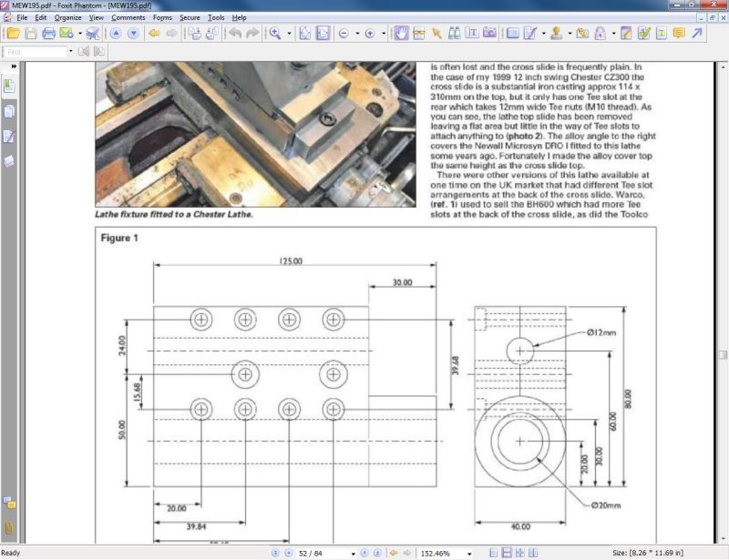Click the Scan icon in the toolbar
The image size is (729, 560).
tap(93, 34)
